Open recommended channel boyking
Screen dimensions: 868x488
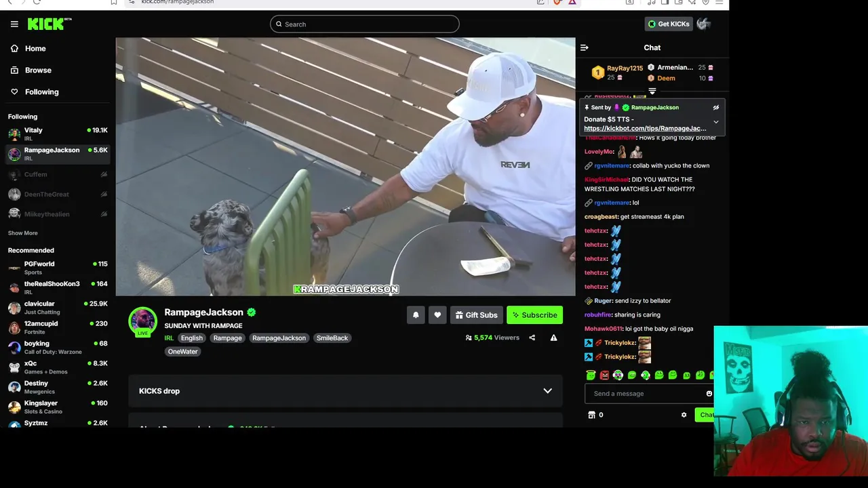click(x=58, y=347)
